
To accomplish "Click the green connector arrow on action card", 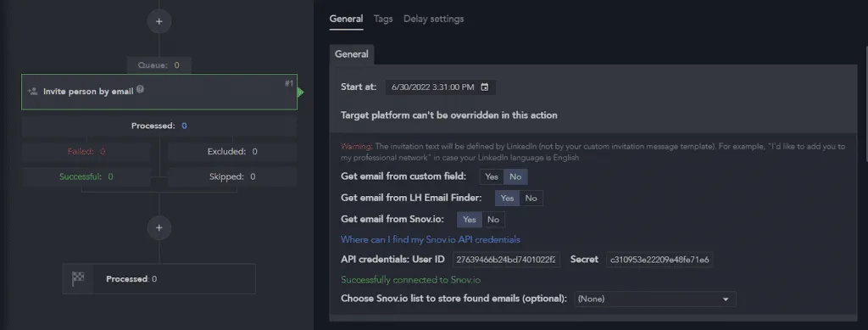I will point(301,92).
